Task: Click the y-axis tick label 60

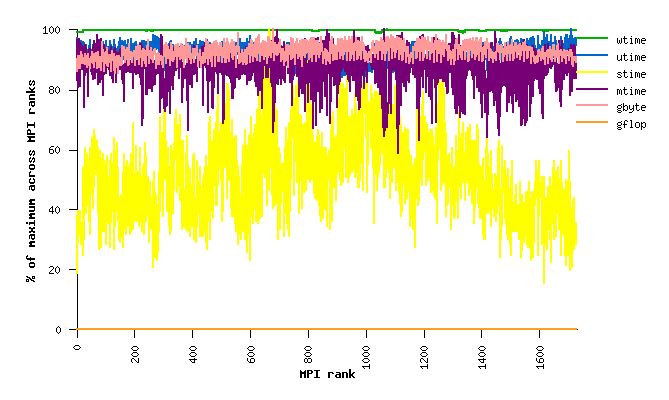Action: click(55, 151)
